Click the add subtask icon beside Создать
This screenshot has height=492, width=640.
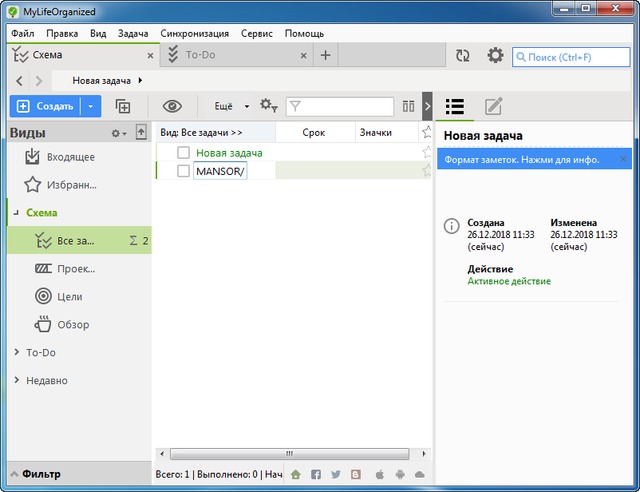pos(124,106)
